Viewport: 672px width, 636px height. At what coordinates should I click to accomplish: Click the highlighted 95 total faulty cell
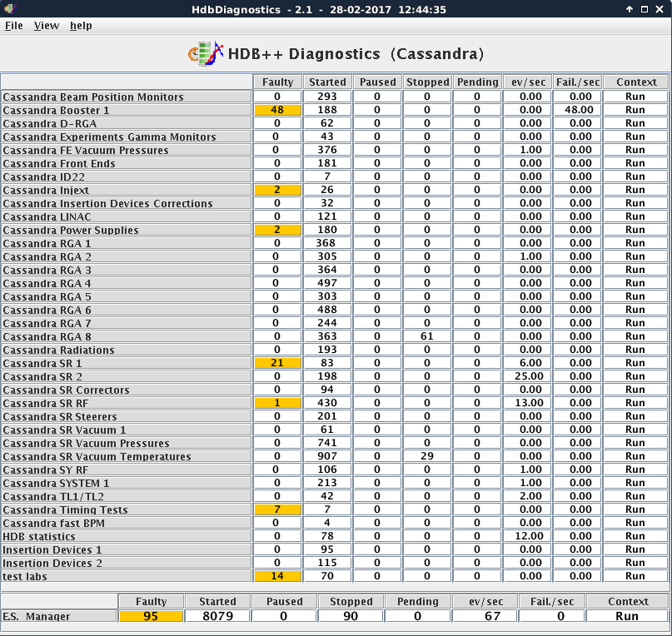pos(151,616)
